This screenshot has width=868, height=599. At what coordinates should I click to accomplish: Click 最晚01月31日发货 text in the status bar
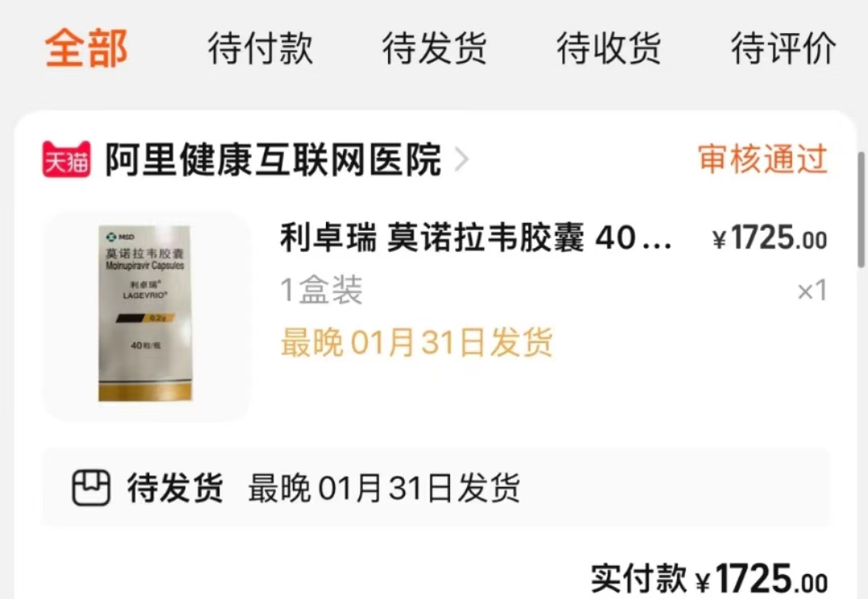tap(384, 488)
